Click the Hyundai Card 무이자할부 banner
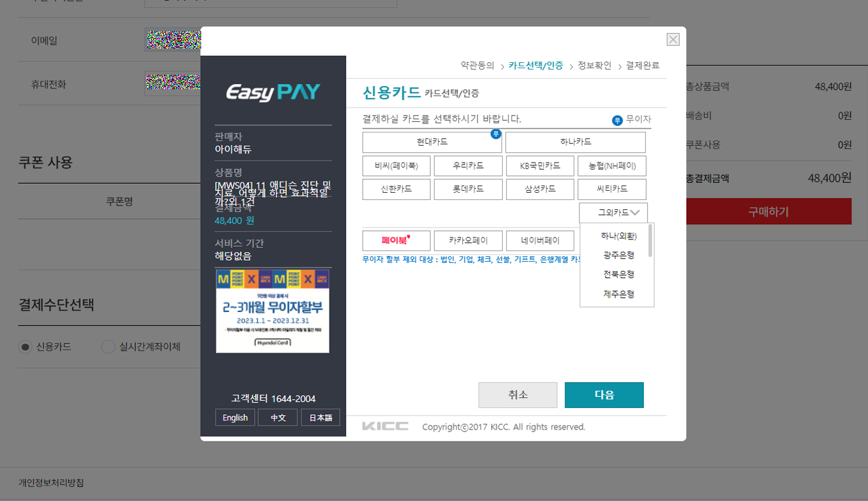This screenshot has height=501, width=868. (273, 311)
